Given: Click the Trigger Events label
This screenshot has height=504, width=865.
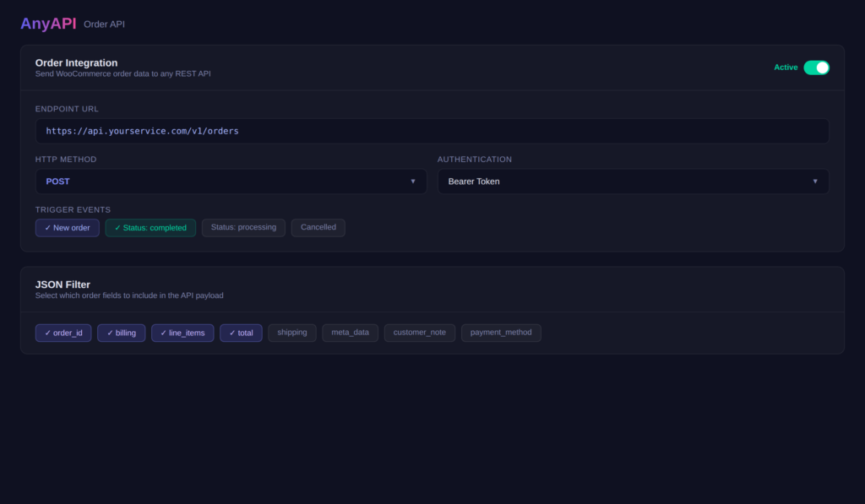Looking at the screenshot, I should pyautogui.click(x=73, y=209).
